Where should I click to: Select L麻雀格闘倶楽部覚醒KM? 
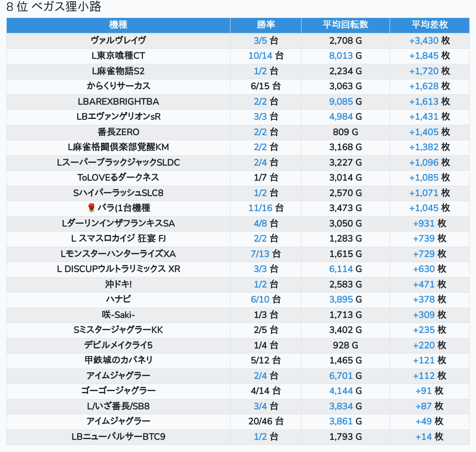pos(119,147)
